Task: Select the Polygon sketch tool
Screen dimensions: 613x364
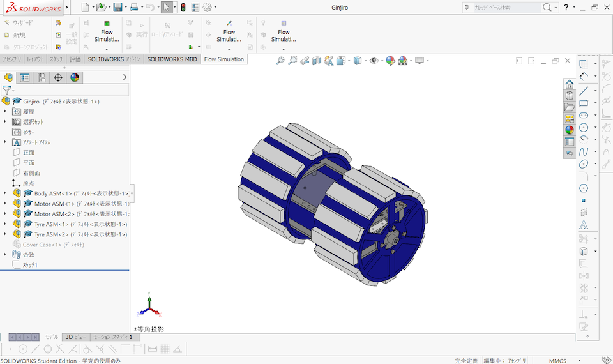Action: coord(584,188)
